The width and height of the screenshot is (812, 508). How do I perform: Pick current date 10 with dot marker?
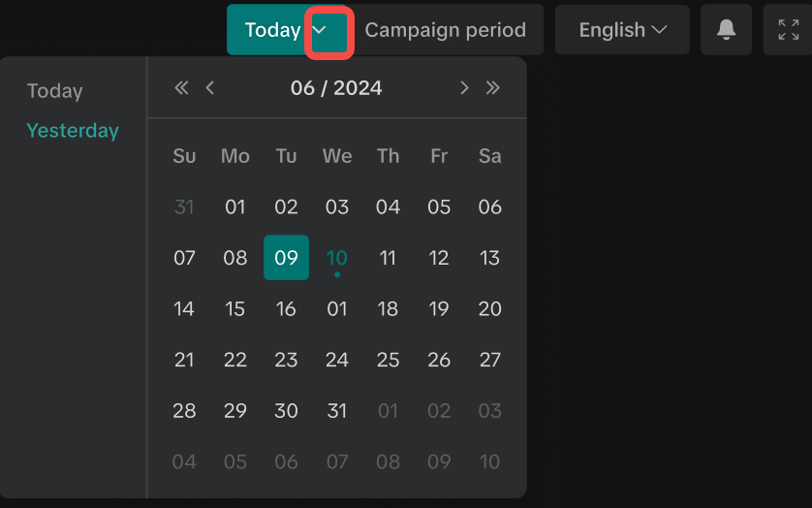(x=337, y=258)
